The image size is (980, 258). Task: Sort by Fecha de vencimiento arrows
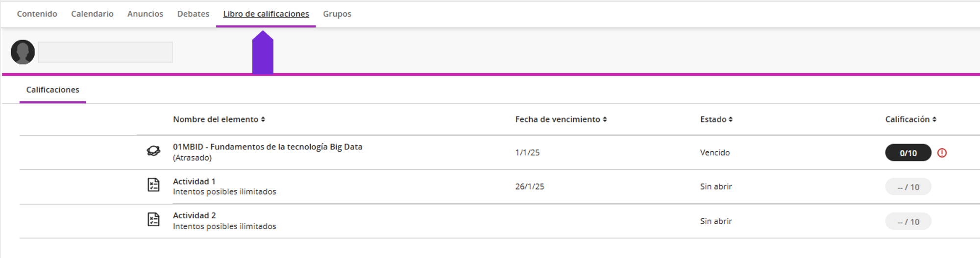(x=605, y=119)
